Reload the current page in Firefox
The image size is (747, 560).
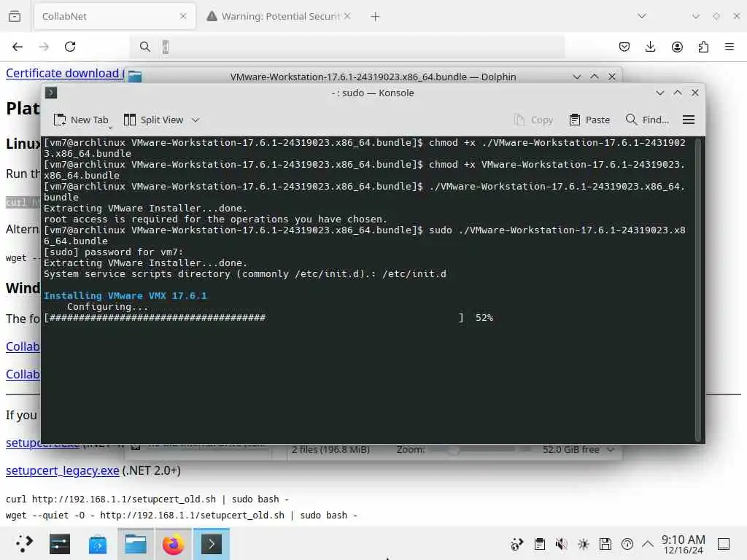(70, 47)
